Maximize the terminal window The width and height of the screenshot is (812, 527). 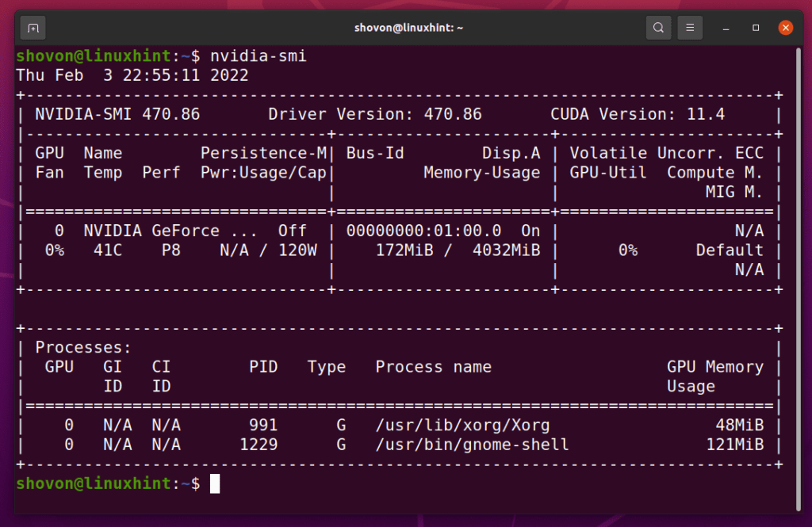pos(756,27)
